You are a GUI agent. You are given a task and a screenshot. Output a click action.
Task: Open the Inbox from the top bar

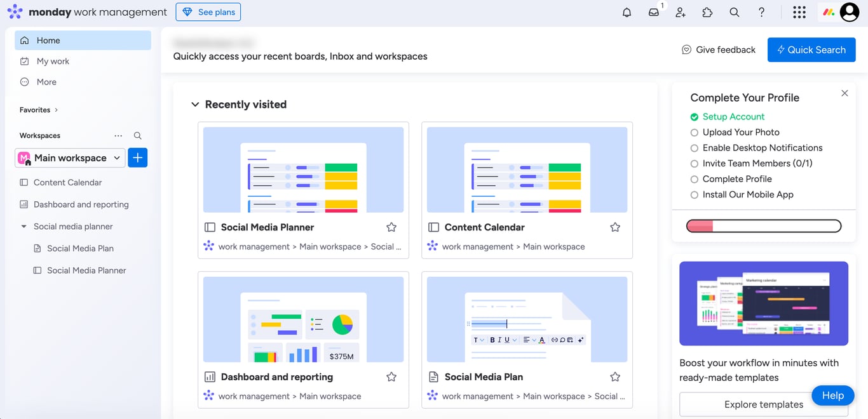(x=654, y=12)
